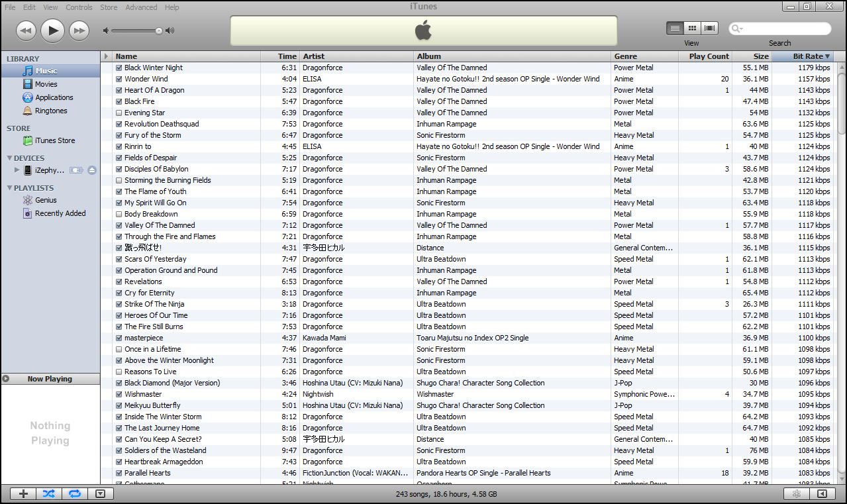Open the File menu
The image size is (847, 504).
10,7
